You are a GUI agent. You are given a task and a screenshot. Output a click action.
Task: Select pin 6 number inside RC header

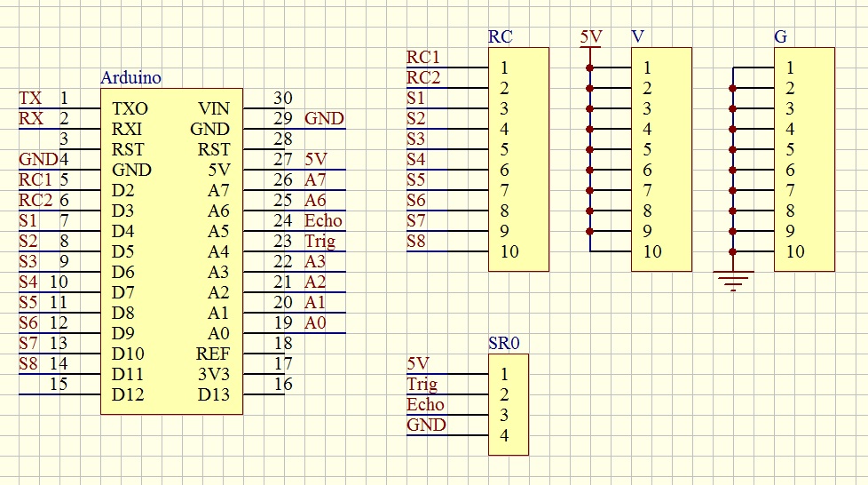(x=504, y=171)
